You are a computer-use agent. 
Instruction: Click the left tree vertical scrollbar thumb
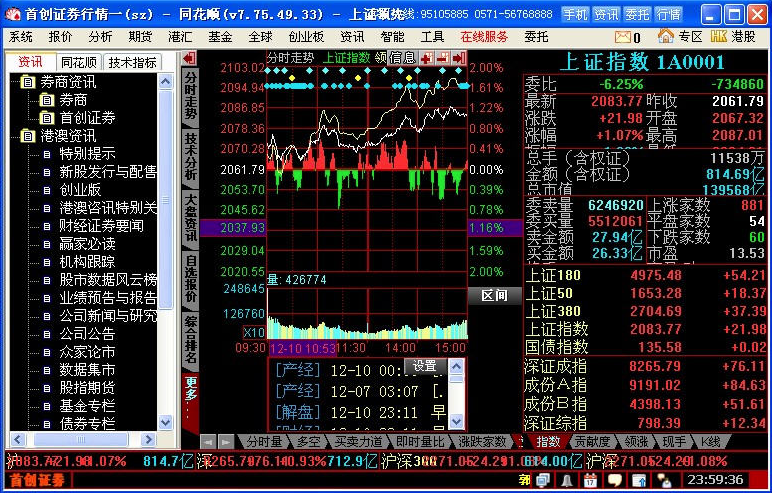pos(165,199)
